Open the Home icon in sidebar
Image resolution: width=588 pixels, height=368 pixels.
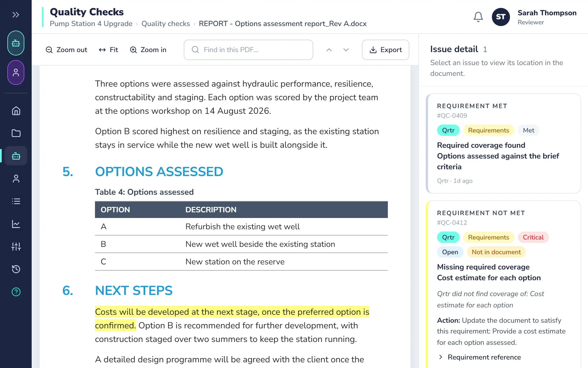point(16,111)
